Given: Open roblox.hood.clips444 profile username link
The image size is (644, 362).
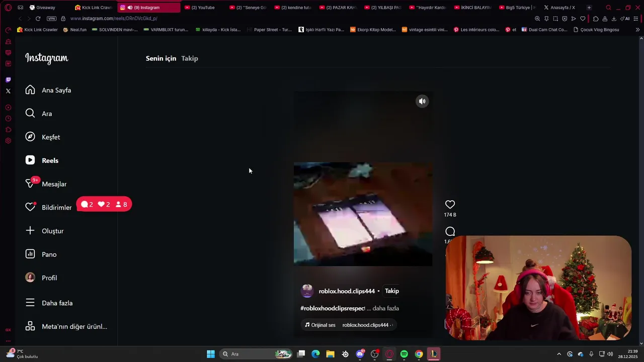Looking at the screenshot, I should 347,291.
